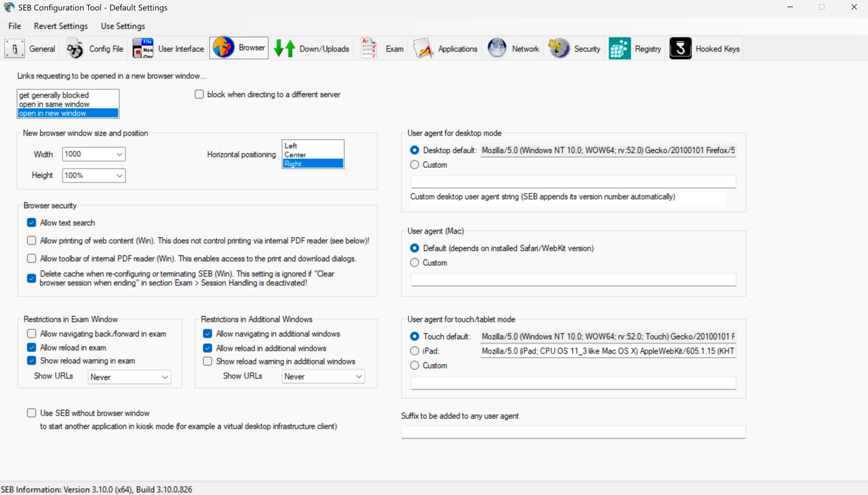Select the User Interface tab icon
Screen dimensions: 868x495
click(x=143, y=49)
